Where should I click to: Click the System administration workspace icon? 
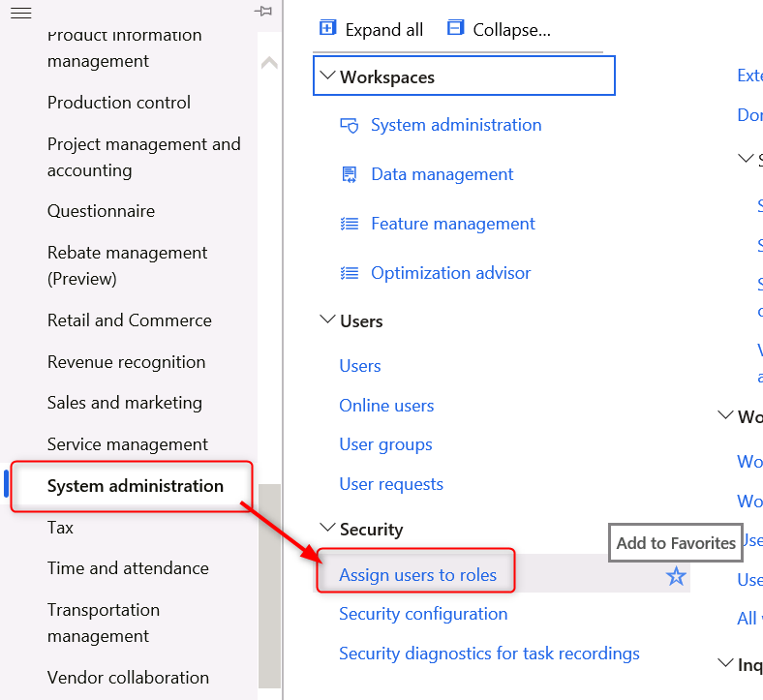tap(350, 125)
